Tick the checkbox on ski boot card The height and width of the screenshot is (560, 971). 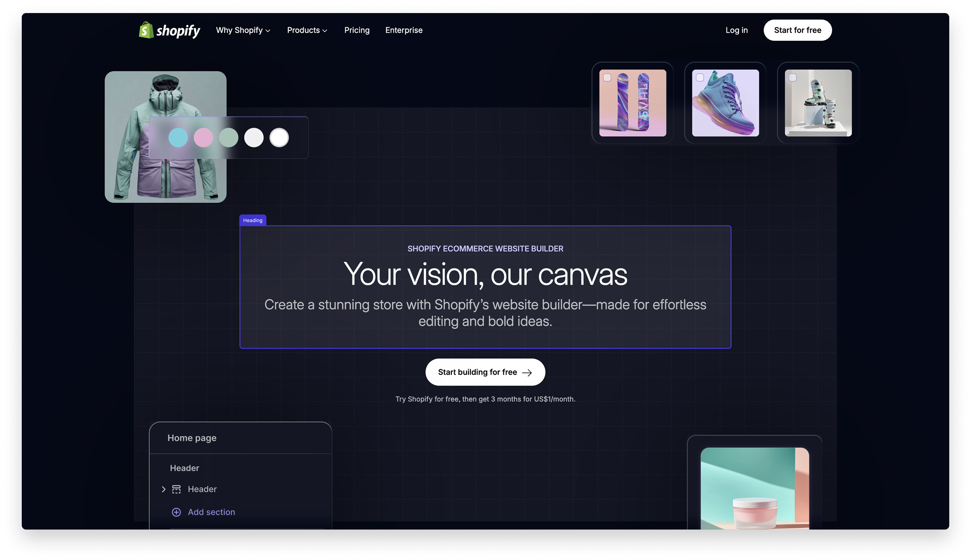(792, 77)
